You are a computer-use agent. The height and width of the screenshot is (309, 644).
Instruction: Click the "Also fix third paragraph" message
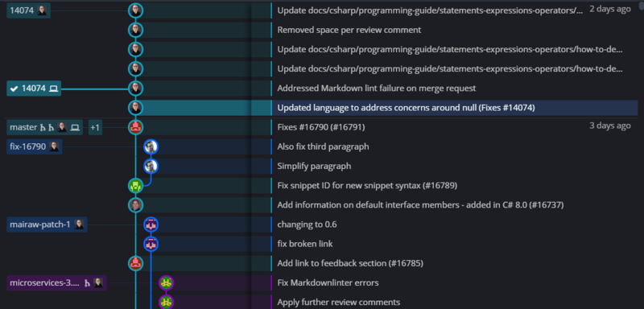click(324, 146)
